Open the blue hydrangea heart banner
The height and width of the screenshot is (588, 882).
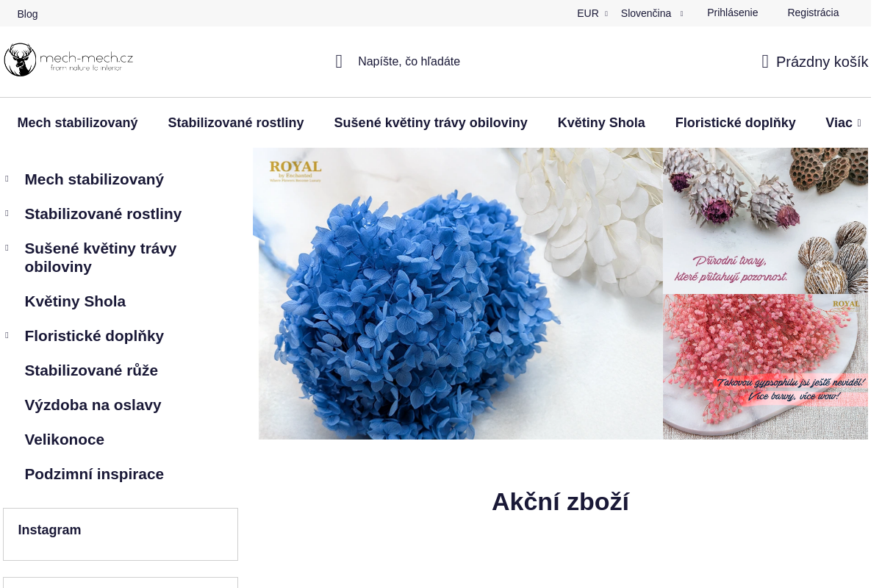click(458, 293)
